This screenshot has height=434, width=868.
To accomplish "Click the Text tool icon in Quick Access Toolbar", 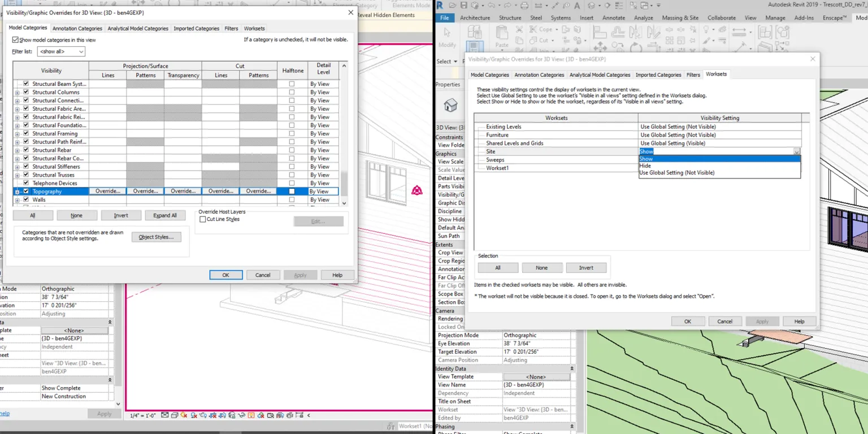I will (x=578, y=5).
